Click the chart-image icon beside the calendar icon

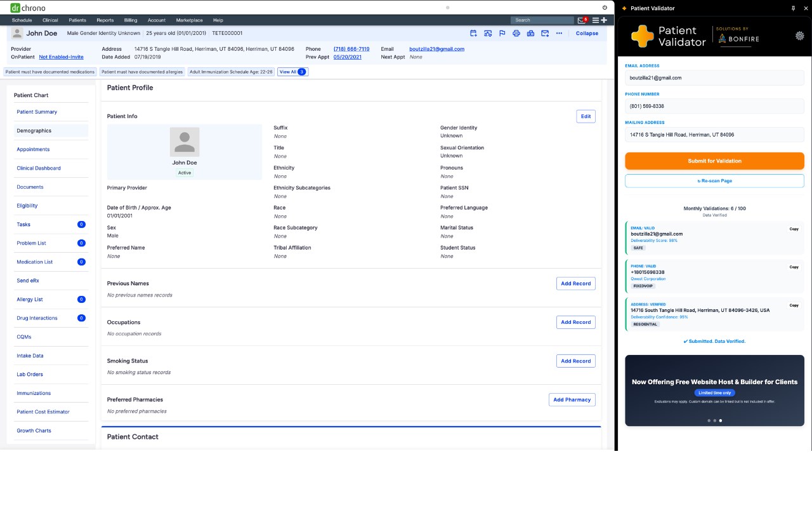point(488,33)
